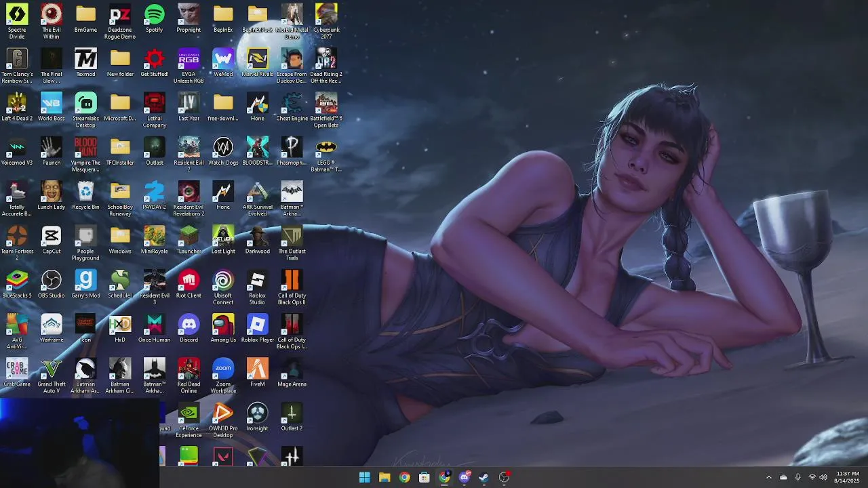Open the Ironsight desktop icon
Screen dimensions: 868x488
[258, 417]
